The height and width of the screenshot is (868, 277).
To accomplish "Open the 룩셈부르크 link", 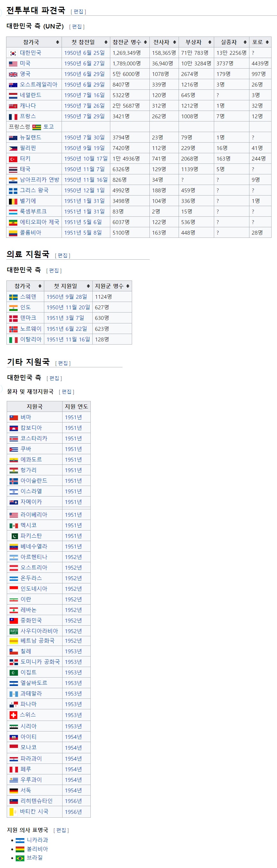I will coord(33,212).
